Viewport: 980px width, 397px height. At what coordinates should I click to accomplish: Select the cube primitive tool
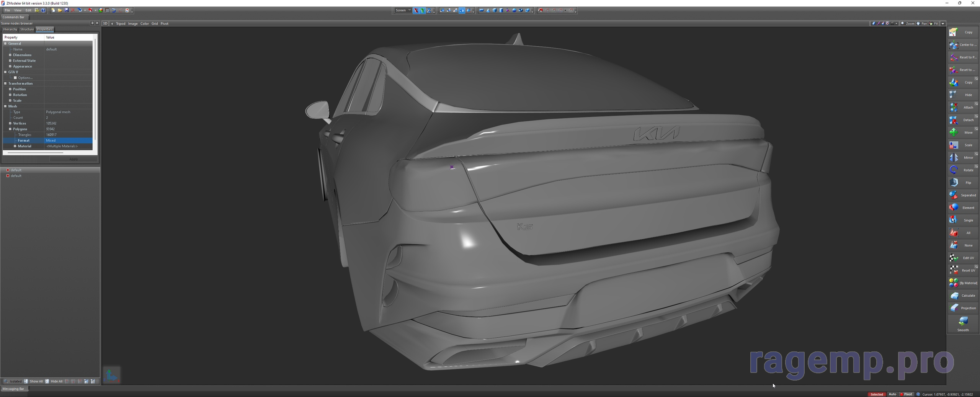[495, 10]
